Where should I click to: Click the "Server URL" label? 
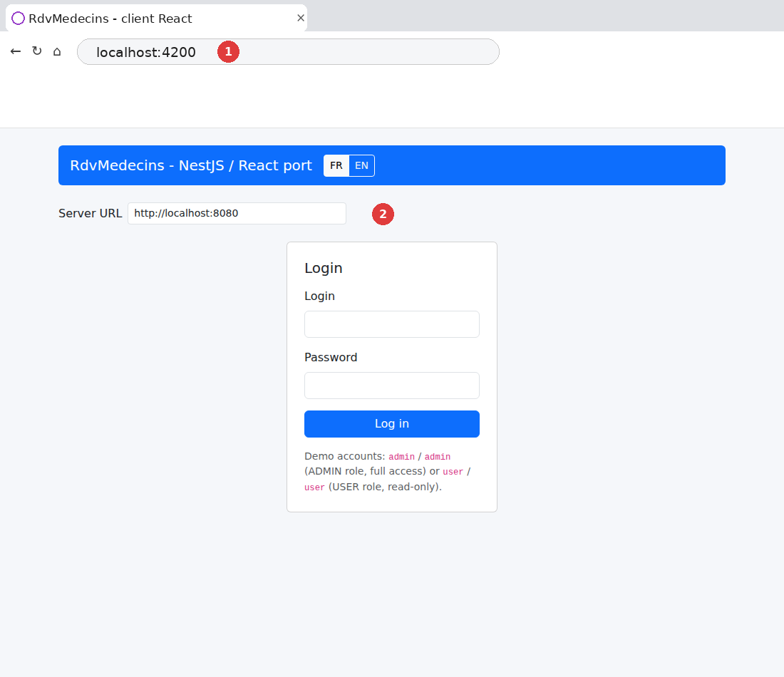tap(90, 214)
